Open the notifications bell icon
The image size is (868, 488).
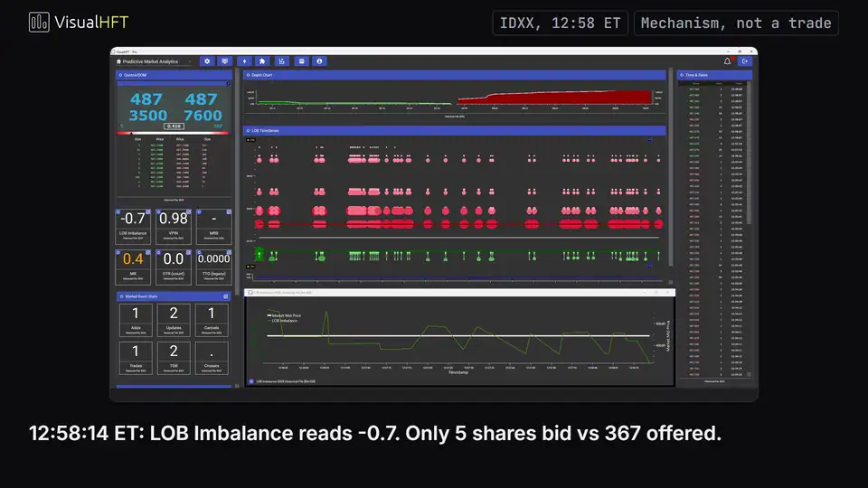coord(727,61)
